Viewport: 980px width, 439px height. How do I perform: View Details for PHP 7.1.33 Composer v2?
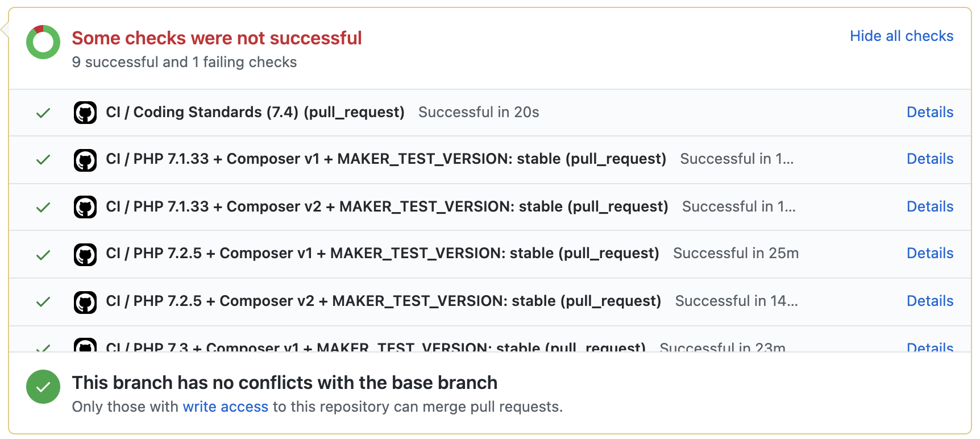pos(929,206)
